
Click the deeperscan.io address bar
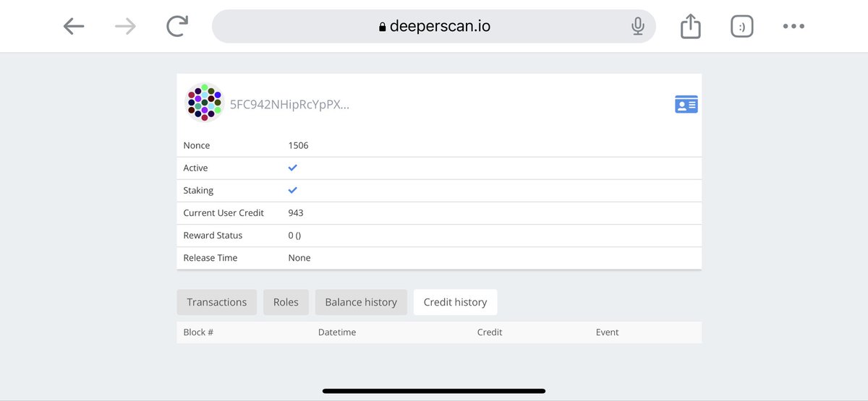coord(434,27)
